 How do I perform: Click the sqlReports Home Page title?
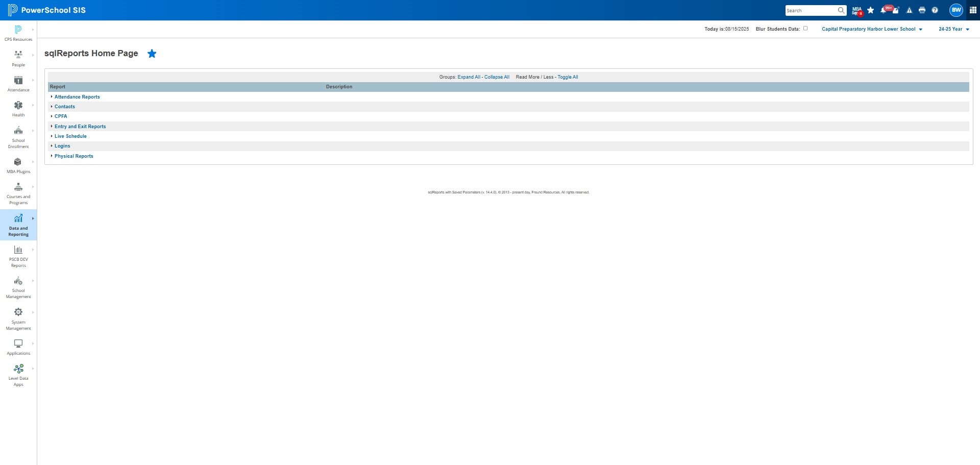point(91,54)
